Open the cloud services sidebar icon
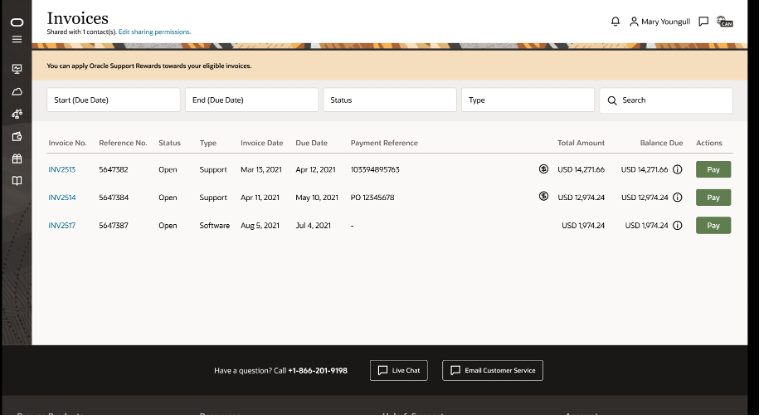This screenshot has width=760, height=416. (17, 92)
